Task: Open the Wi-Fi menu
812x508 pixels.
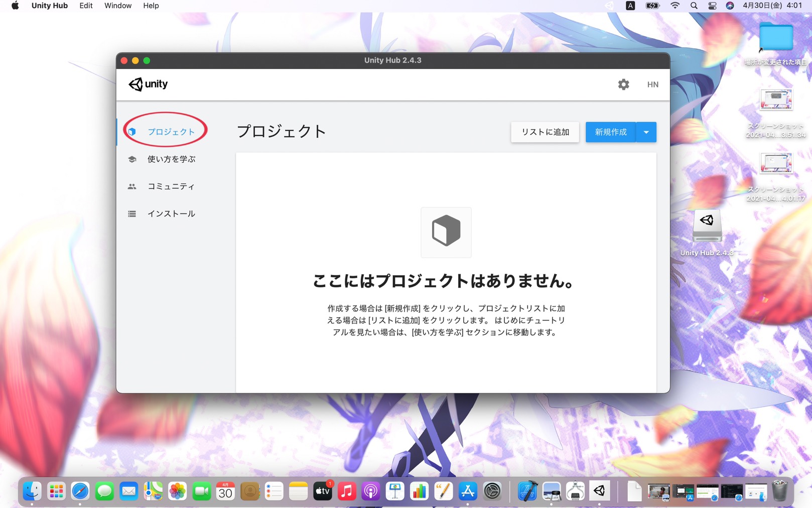Action: tap(675, 6)
